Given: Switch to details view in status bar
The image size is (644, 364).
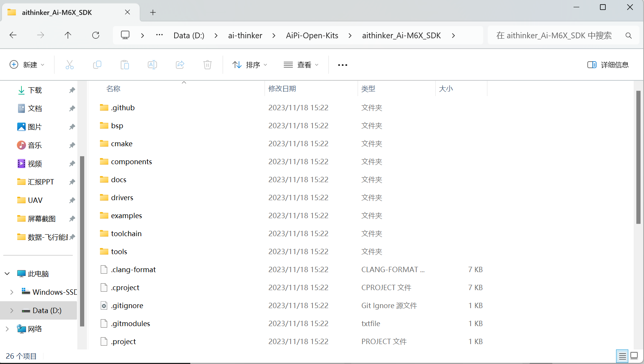Looking at the screenshot, I should coord(622,356).
